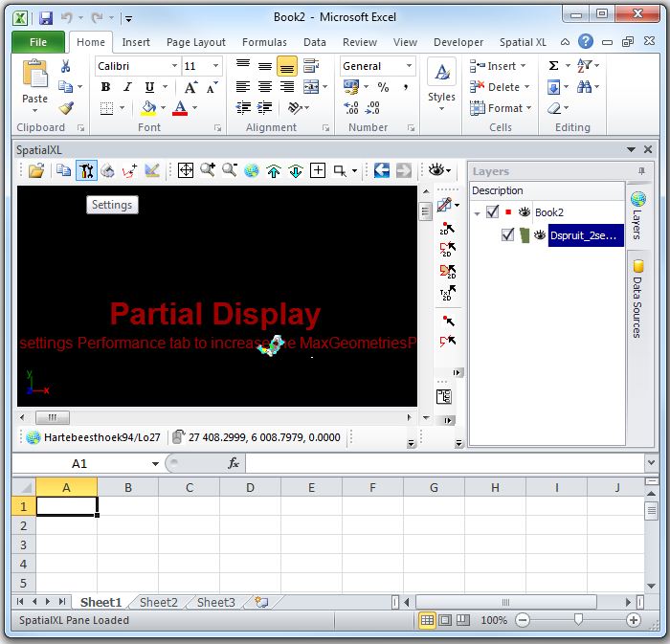
Task: Open the Spatial XL ribbon tab
Action: click(523, 42)
